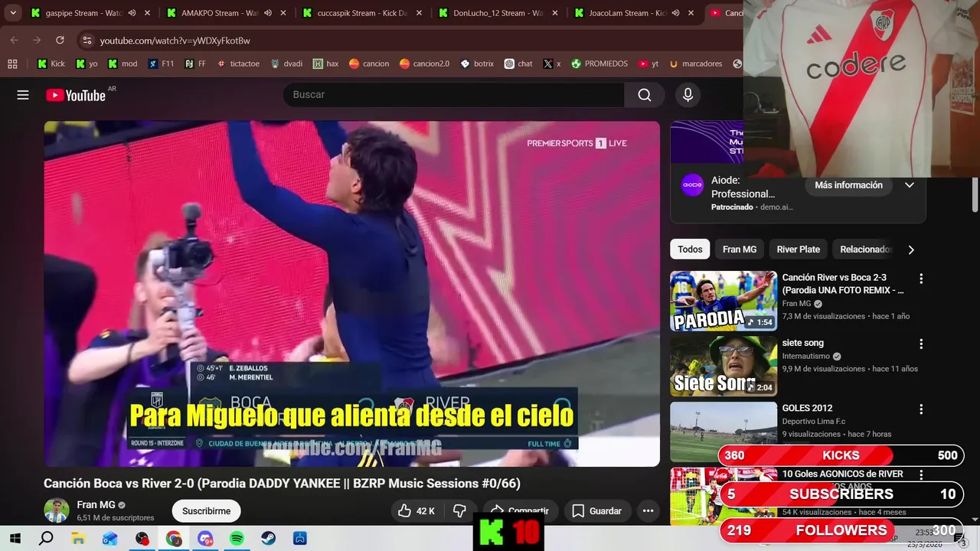Image resolution: width=980 pixels, height=551 pixels.
Task: Open options menu for Canción River vs Boca
Action: click(x=921, y=279)
